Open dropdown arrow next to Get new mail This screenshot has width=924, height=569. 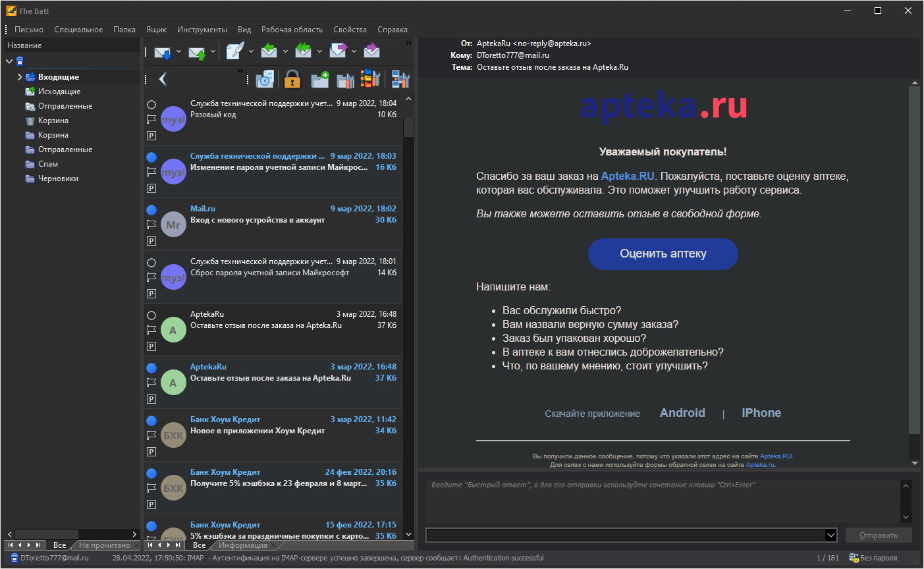178,51
